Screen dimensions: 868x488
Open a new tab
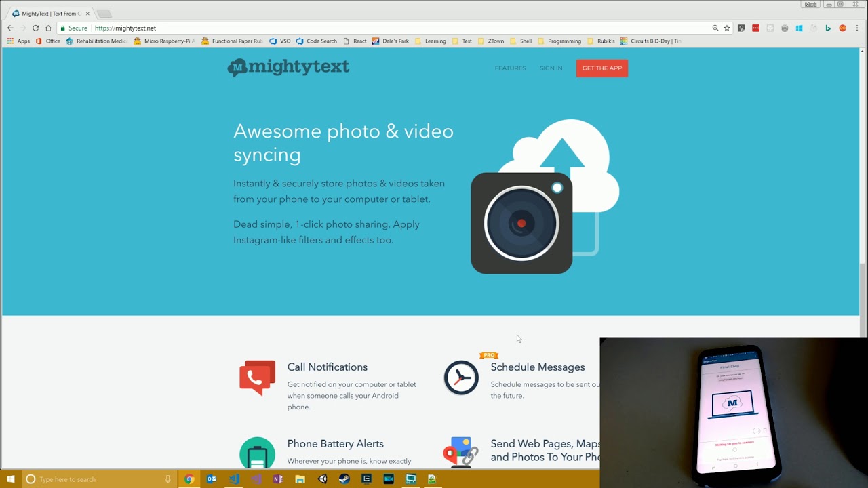pyautogui.click(x=104, y=14)
